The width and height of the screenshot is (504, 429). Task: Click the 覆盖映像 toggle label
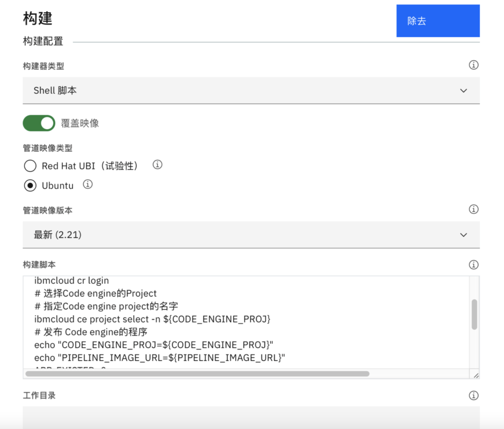[80, 123]
